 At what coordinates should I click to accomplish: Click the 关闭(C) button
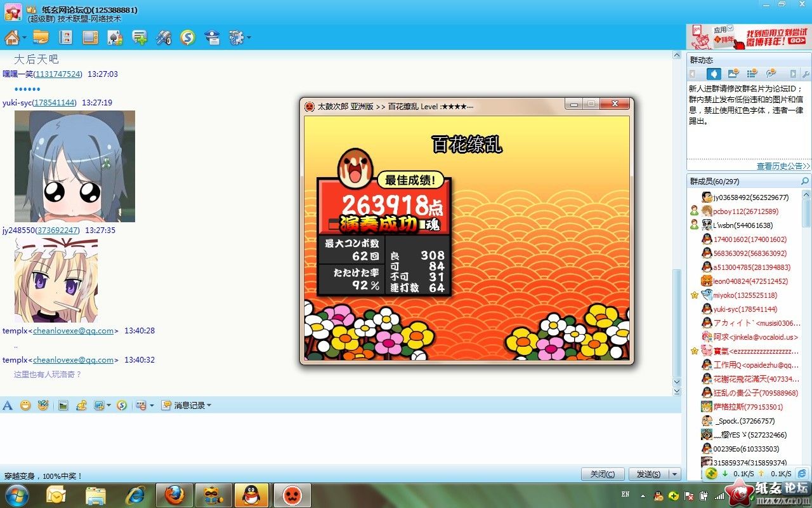point(603,474)
